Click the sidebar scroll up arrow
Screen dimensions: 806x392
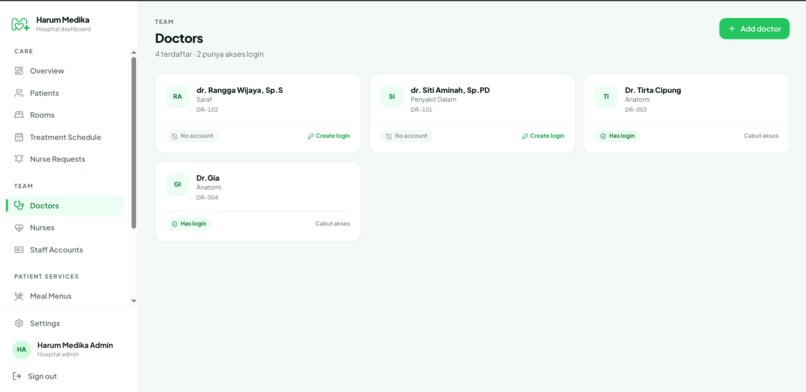point(134,52)
